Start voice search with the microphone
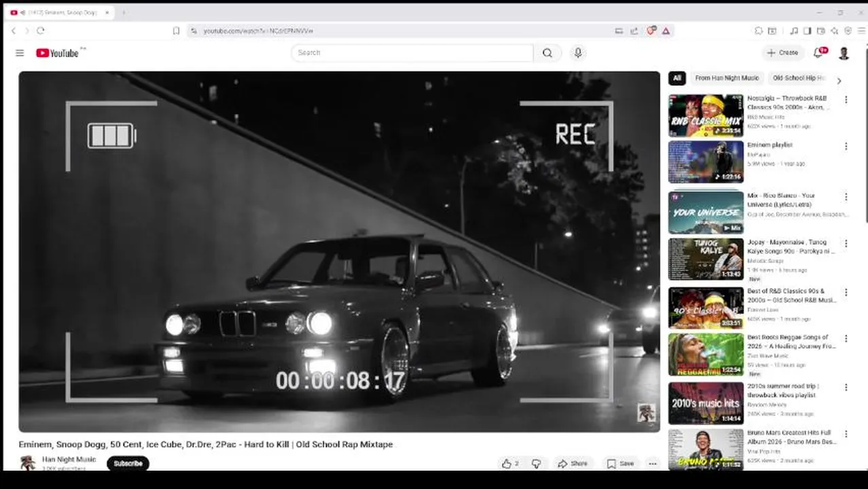 [578, 53]
